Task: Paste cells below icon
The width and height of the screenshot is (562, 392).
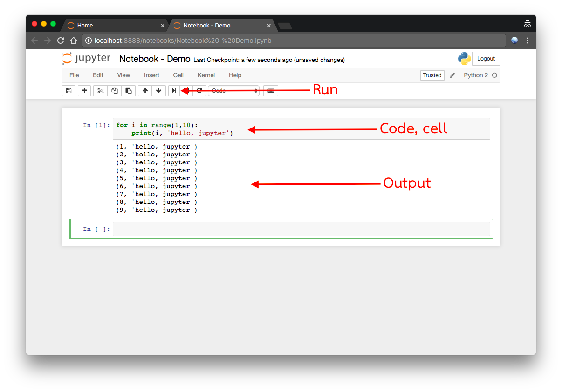Action: [129, 91]
